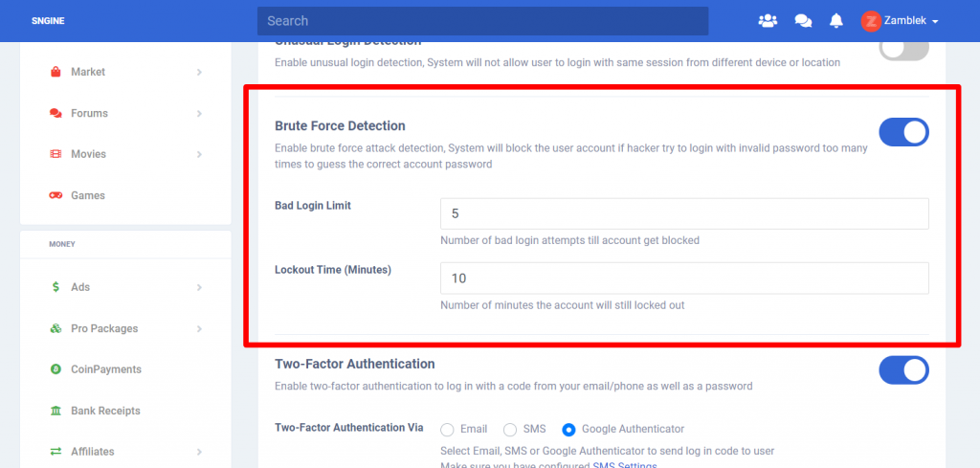Disable the Brute Force Detection toggle

pos(903,132)
